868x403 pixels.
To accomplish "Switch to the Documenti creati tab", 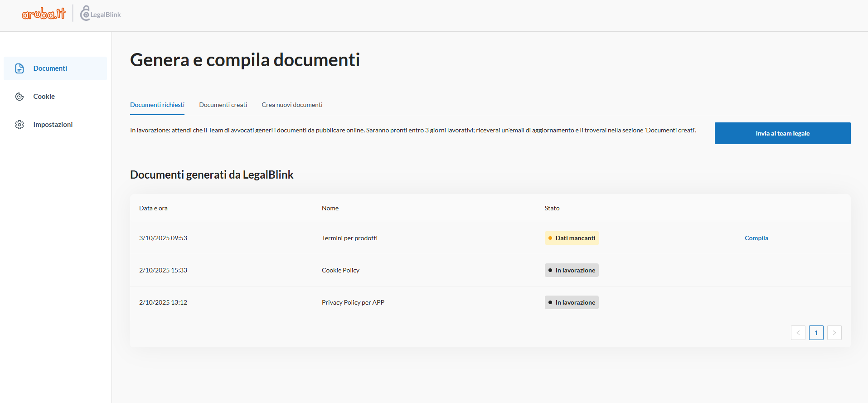I will point(223,105).
